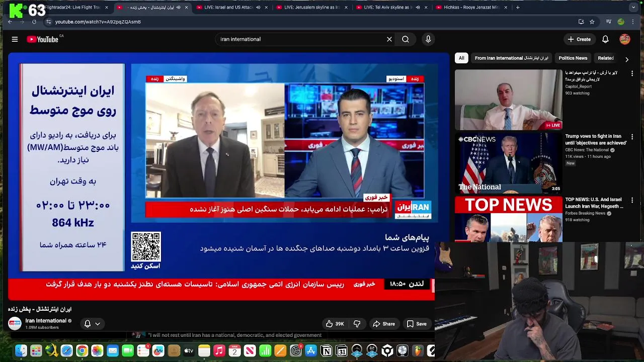644x362 pixels.
Task: Close the Iran International browser tab
Action: point(187,8)
